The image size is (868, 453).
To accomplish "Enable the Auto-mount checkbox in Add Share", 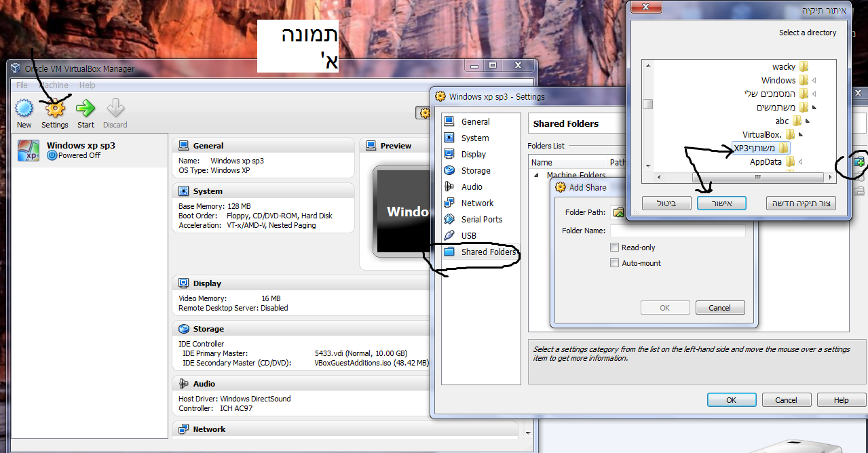I will (615, 263).
